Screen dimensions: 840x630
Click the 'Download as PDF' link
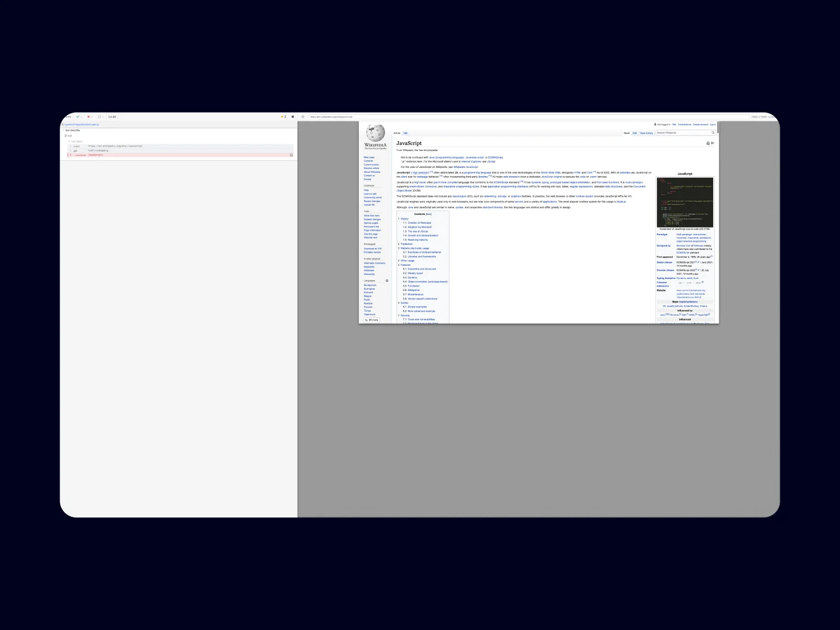coord(372,248)
